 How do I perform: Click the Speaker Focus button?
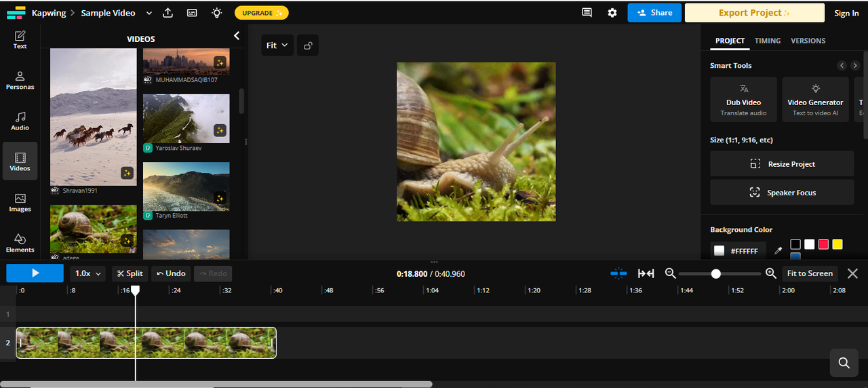(782, 192)
